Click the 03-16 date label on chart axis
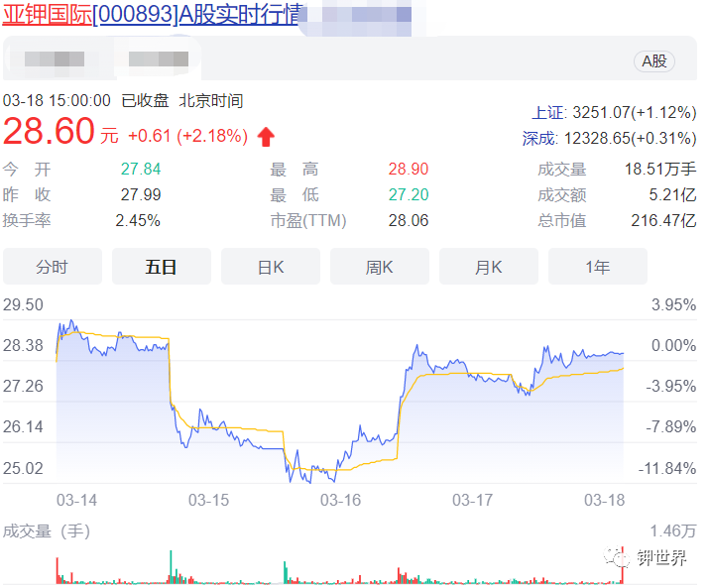Screen dimensions: 709x588 click(340, 501)
